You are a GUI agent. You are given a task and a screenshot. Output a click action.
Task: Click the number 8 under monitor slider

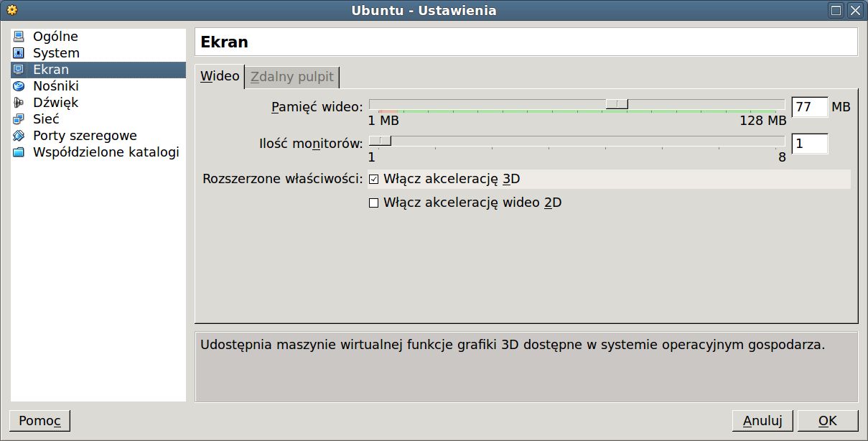click(783, 157)
